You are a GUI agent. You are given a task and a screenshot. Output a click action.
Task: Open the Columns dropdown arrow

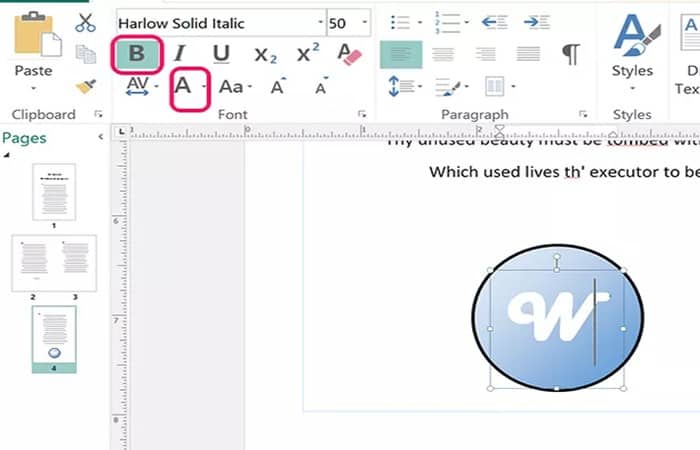[513, 86]
